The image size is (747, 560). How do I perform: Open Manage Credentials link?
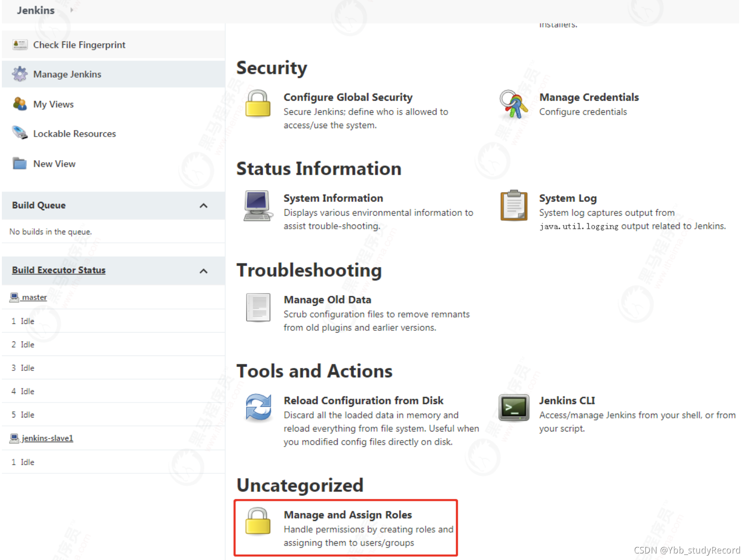[x=589, y=97]
